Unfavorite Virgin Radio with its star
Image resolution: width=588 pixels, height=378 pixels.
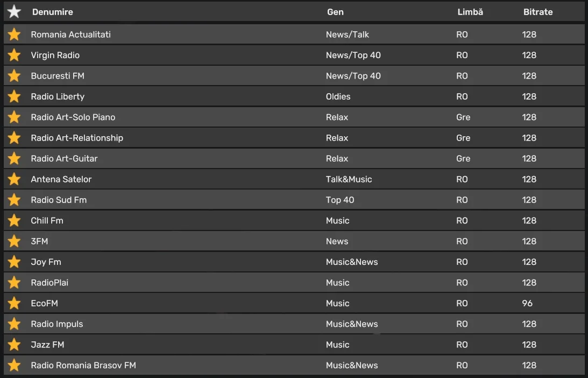point(14,55)
